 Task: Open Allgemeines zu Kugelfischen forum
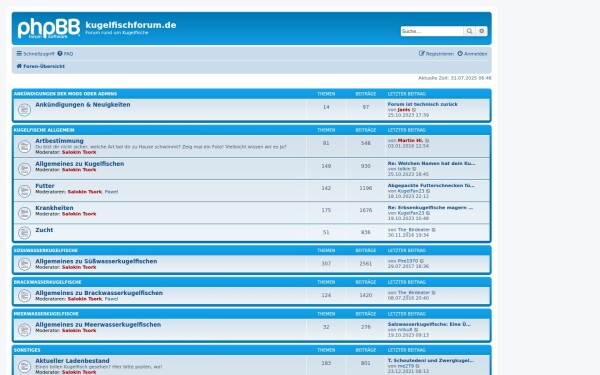point(80,163)
